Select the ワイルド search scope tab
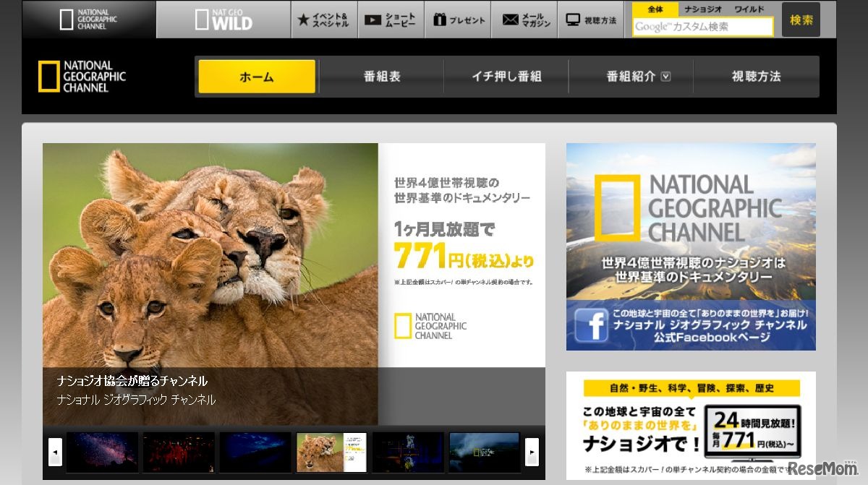The height and width of the screenshot is (485, 868). pyautogui.click(x=749, y=9)
